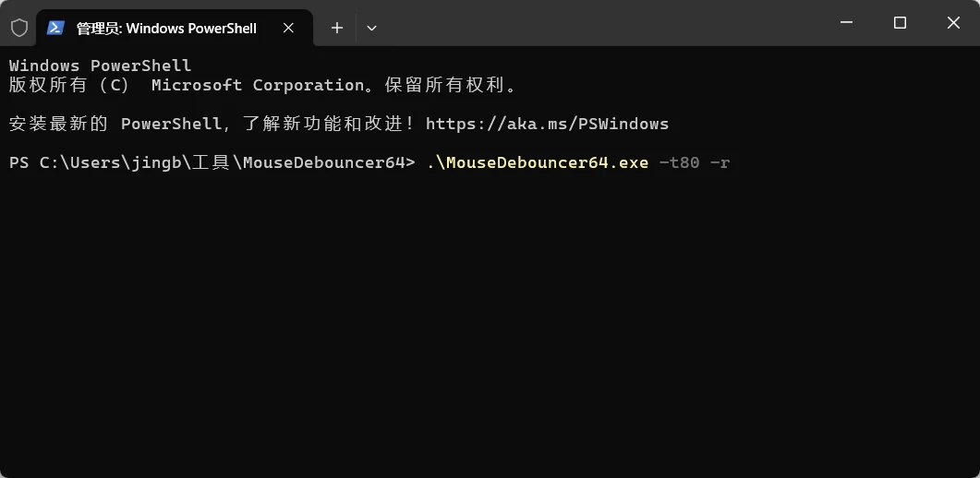The height and width of the screenshot is (478, 980).
Task: Close the Windows PowerShell tab
Action: 289,28
